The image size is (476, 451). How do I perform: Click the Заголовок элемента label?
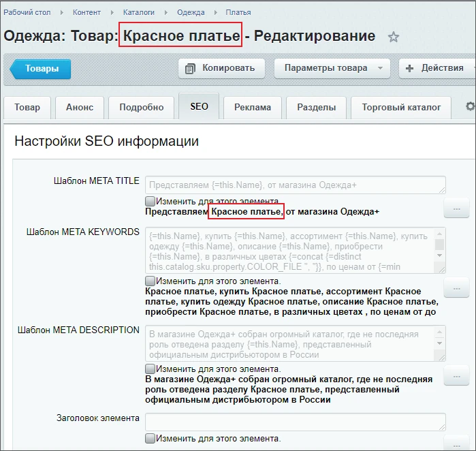tap(98, 418)
